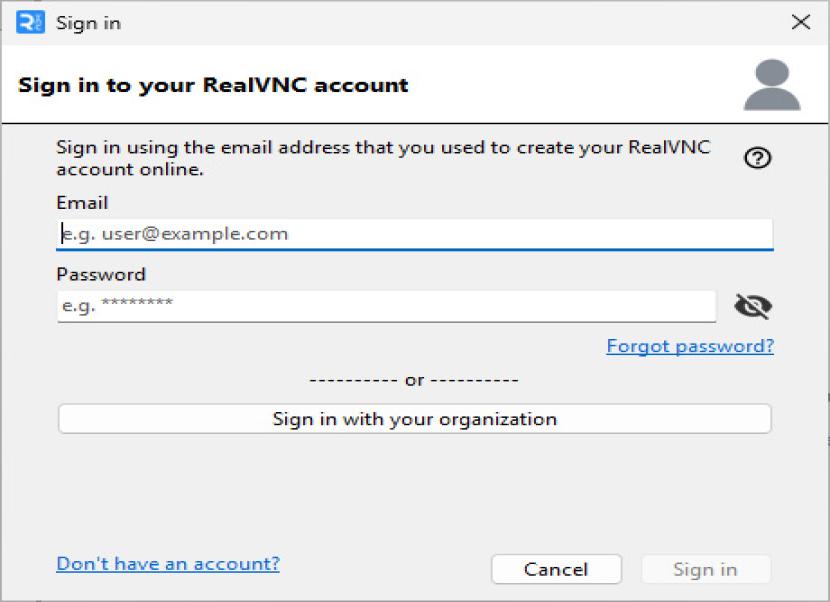
Task: Click into the Password input field
Action: click(x=386, y=306)
